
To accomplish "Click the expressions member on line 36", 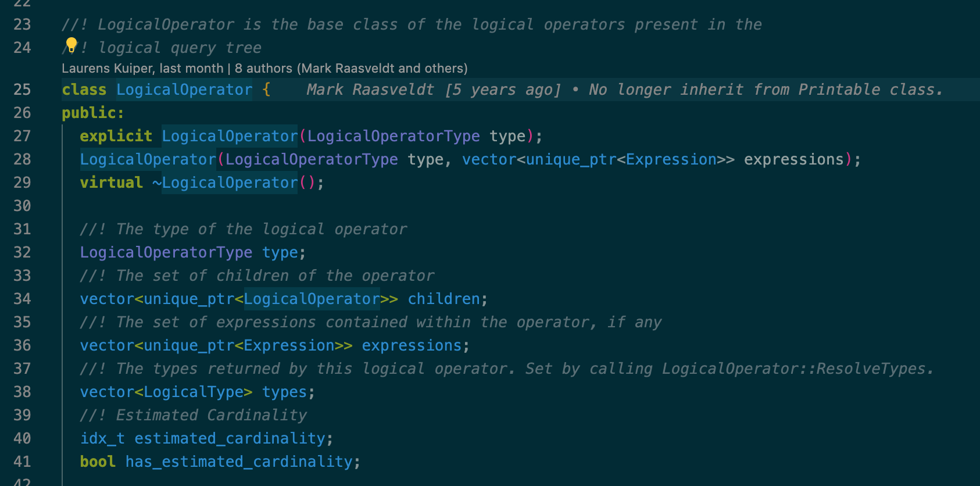I will click(x=412, y=345).
